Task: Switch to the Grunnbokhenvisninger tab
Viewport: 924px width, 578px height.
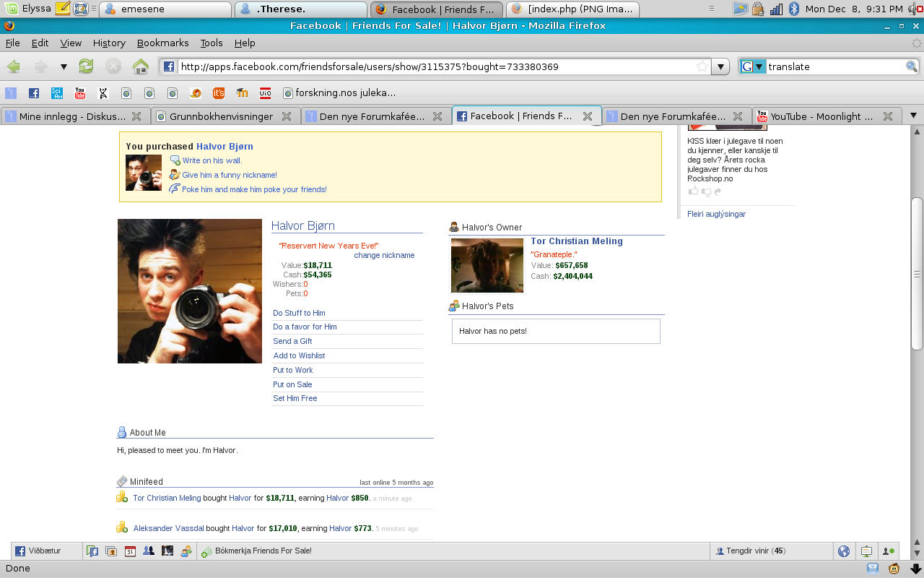Action: [225, 116]
